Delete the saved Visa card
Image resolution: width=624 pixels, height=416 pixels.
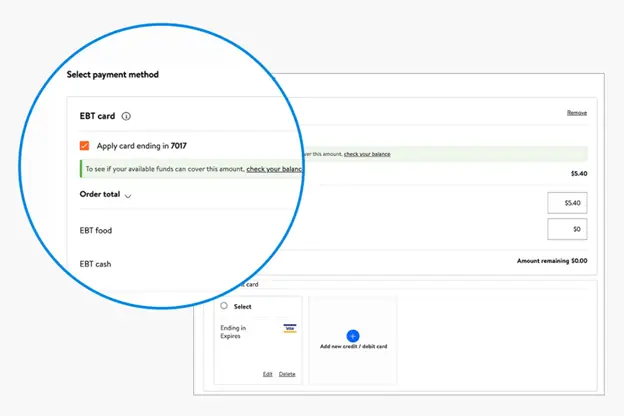[287, 374]
